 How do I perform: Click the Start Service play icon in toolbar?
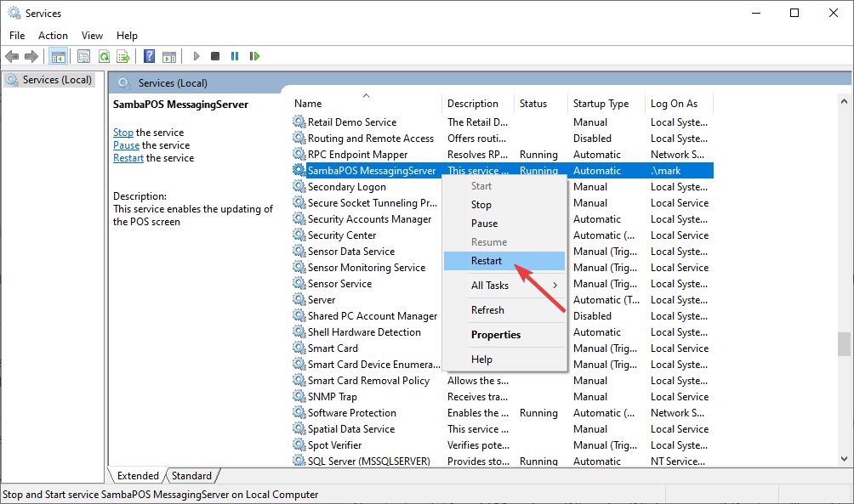[196, 56]
